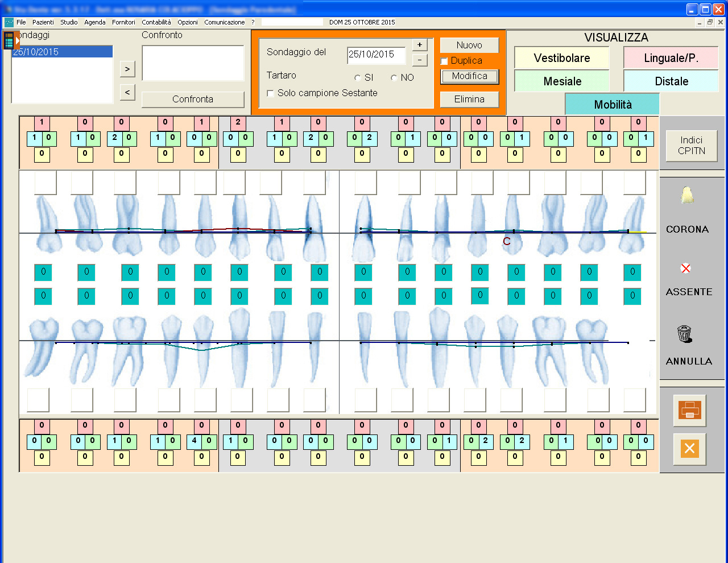Open the Pazienti menu
Screen dimensions: 728x563
pyautogui.click(x=43, y=22)
